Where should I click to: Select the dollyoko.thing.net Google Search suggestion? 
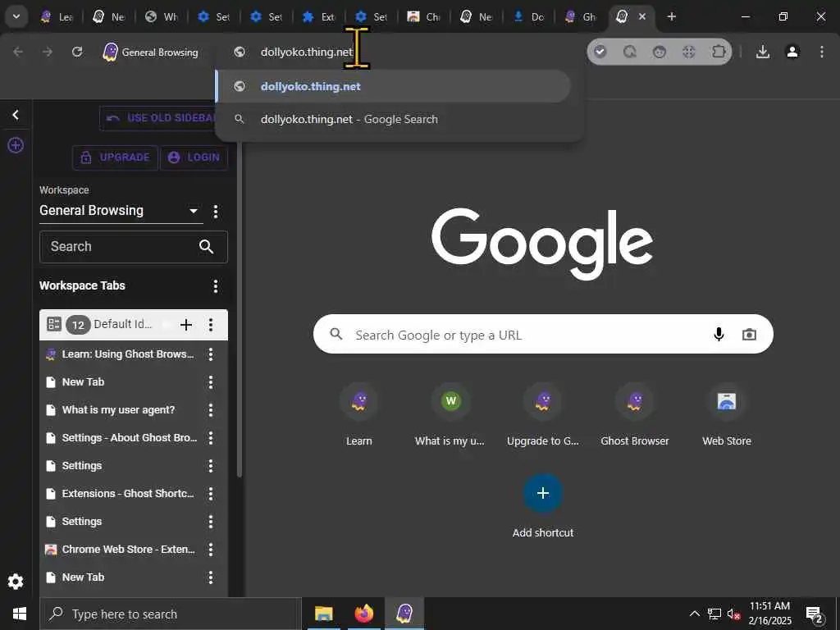[x=393, y=120]
